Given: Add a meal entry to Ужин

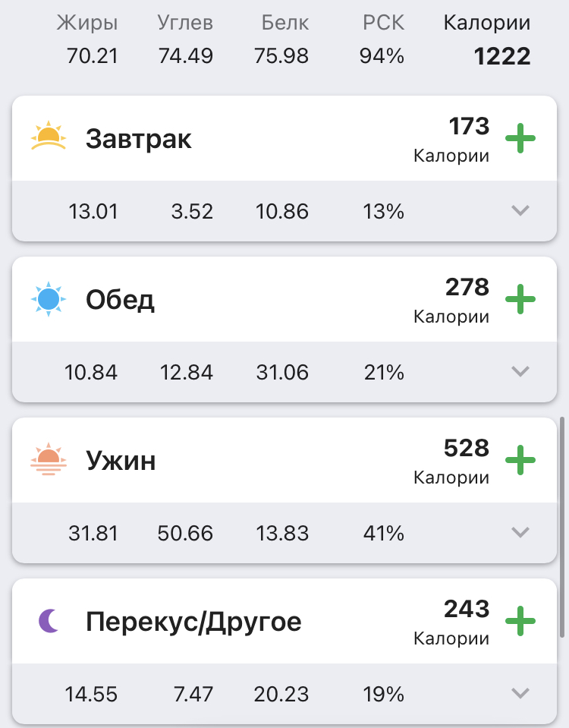Looking at the screenshot, I should [520, 460].
